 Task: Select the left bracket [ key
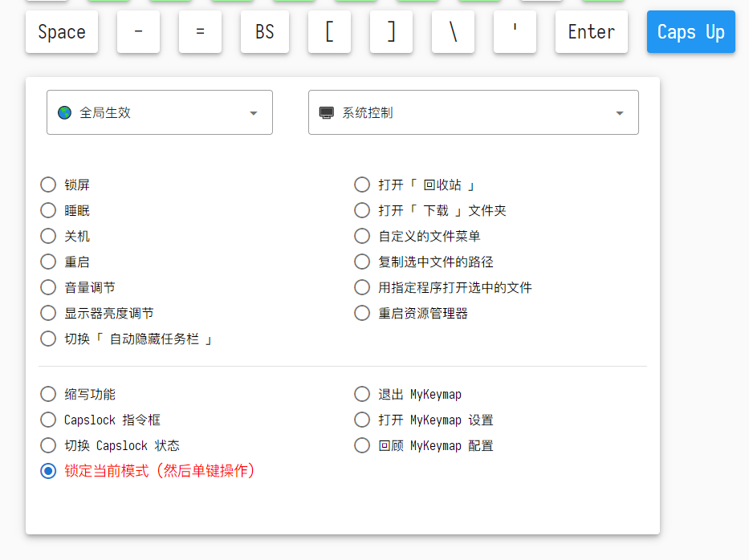click(x=329, y=32)
